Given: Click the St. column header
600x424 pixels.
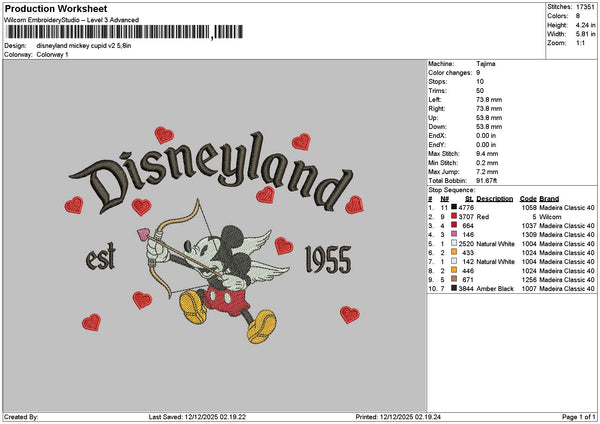Looking at the screenshot, I should point(469,198).
